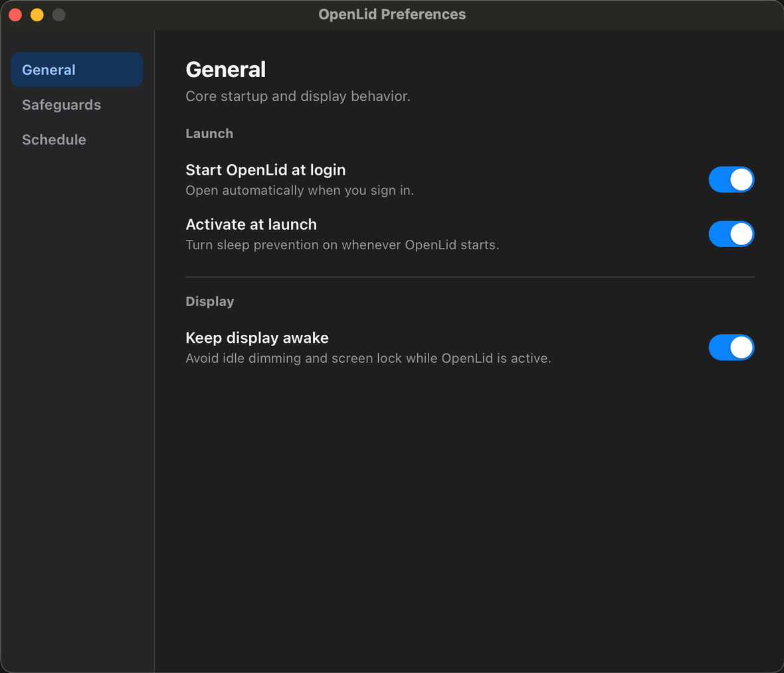
Task: Click the 'Display' section header
Action: point(209,302)
